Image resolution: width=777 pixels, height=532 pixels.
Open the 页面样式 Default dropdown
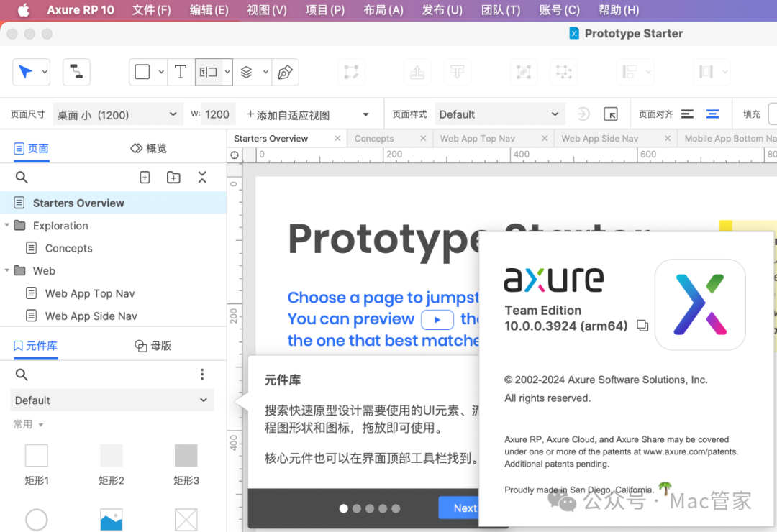[500, 114]
